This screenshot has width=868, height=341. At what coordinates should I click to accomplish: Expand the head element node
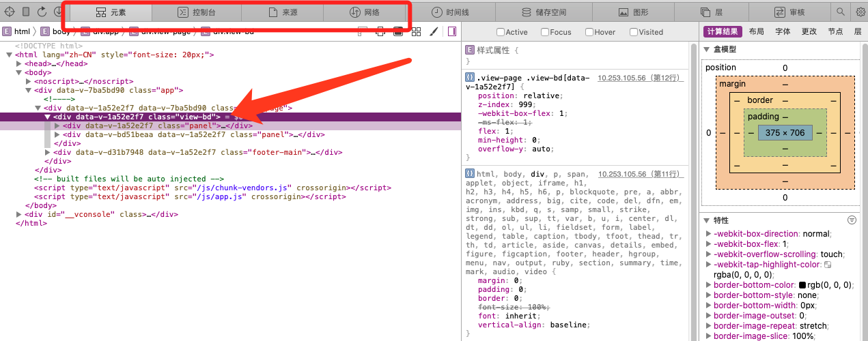[x=19, y=63]
